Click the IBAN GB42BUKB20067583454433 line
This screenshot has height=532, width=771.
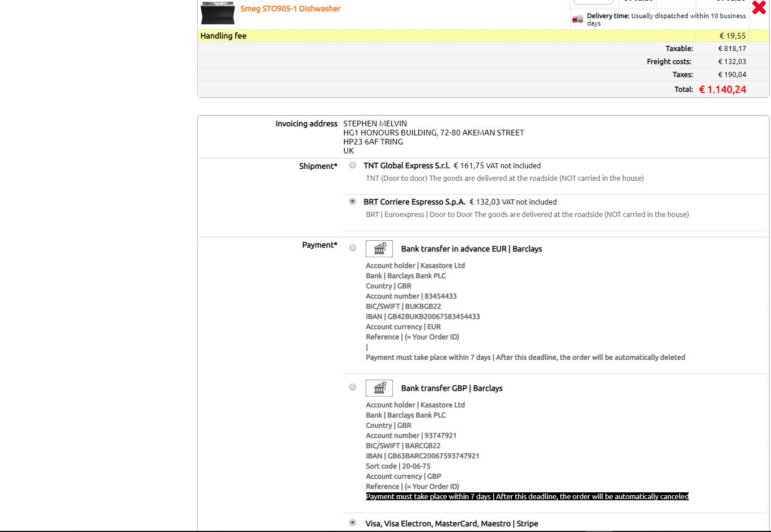pyautogui.click(x=423, y=317)
